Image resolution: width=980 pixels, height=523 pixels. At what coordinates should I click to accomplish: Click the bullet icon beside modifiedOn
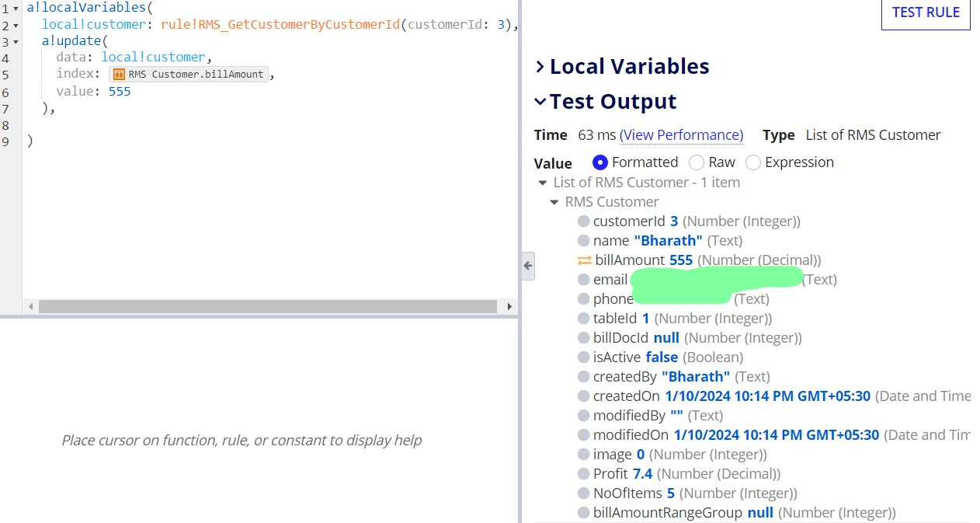[584, 435]
